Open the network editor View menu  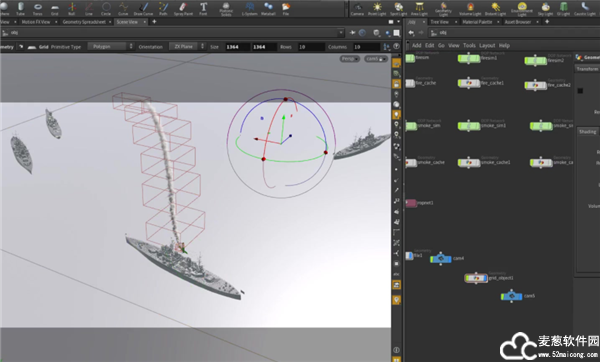coord(453,46)
